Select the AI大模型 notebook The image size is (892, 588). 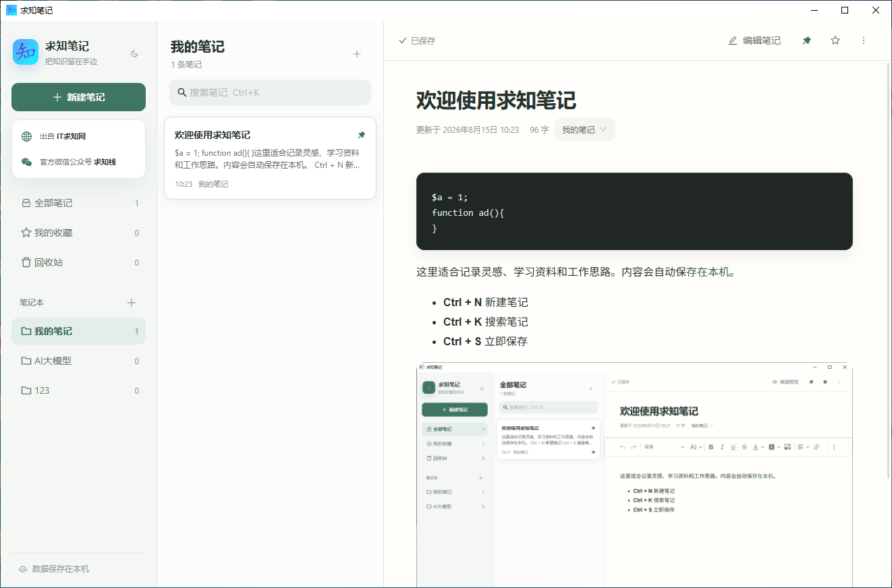[78, 361]
